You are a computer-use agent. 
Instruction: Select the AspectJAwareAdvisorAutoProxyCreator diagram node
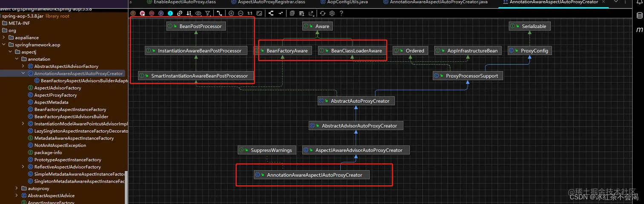pos(356,150)
